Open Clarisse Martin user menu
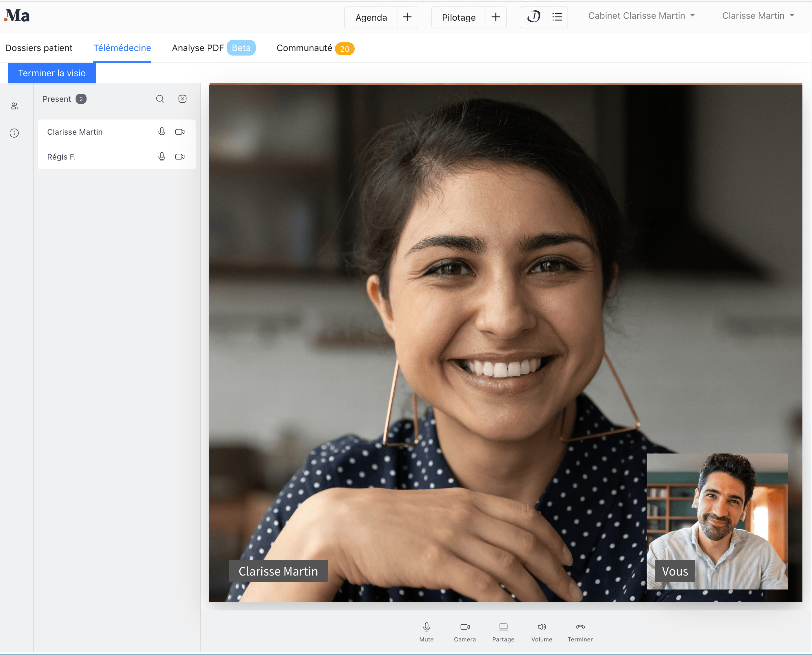812x655 pixels. point(758,16)
